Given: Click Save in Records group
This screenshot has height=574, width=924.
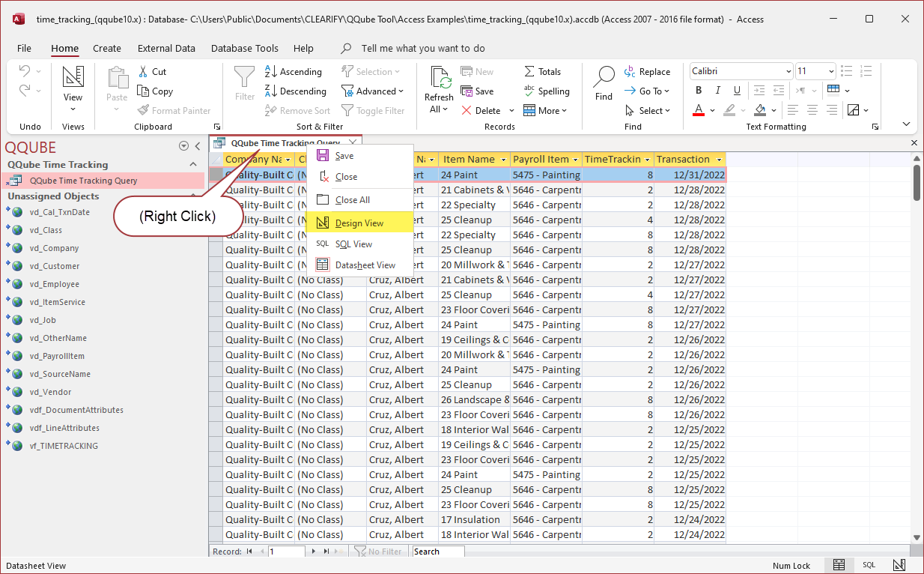Looking at the screenshot, I should [477, 91].
